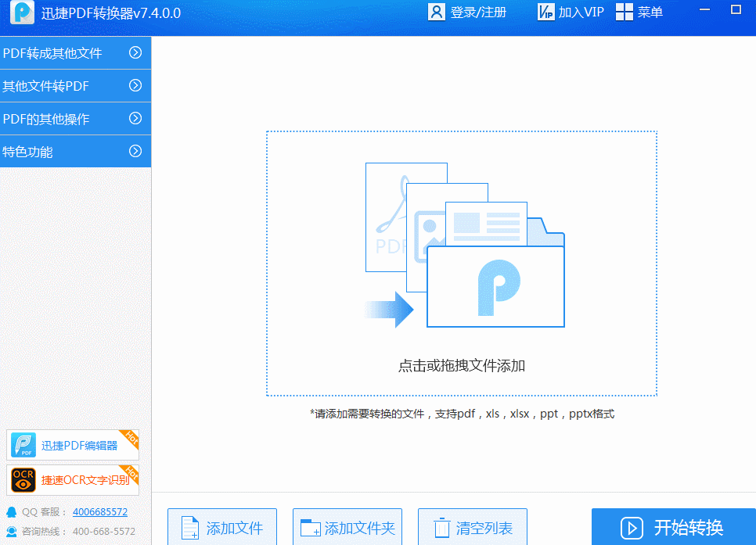Click the hotline headset icon
The height and width of the screenshot is (545, 756).
point(12,532)
